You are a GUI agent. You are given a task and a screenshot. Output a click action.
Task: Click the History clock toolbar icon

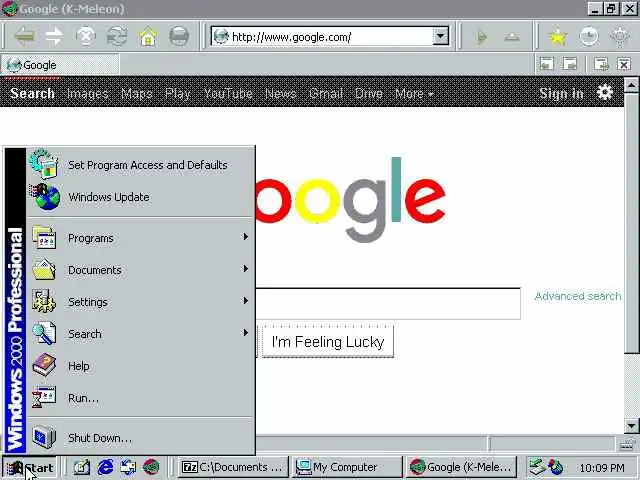(x=589, y=37)
